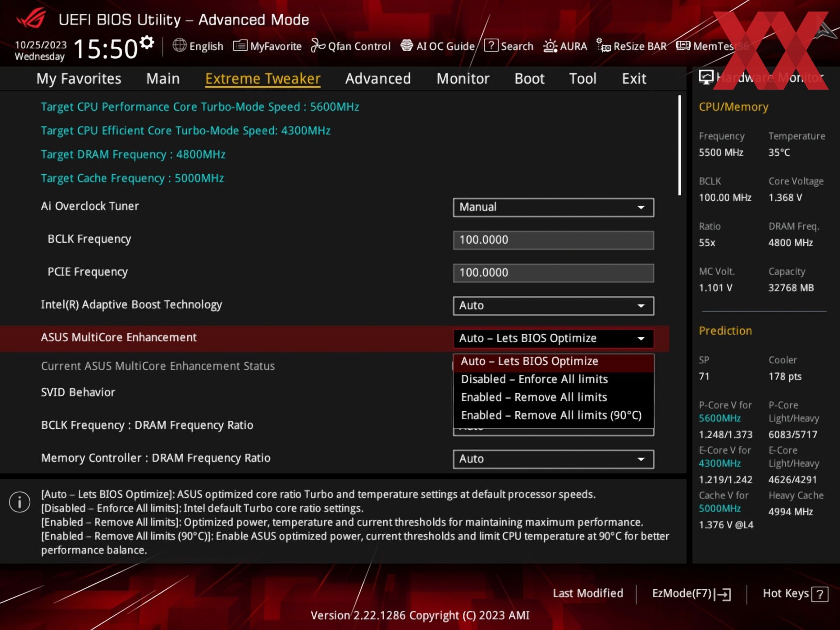The height and width of the screenshot is (630, 840).
Task: Click the 32768 MB capacity value
Action: click(x=791, y=287)
